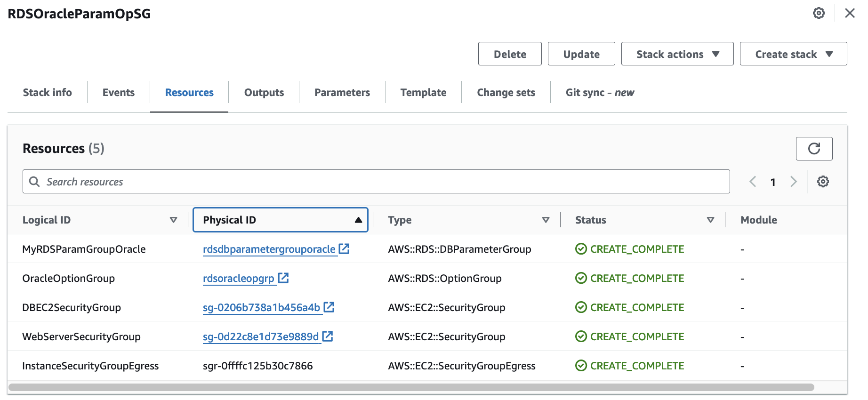Go to previous page arrow
Screen dimensions: 868x400
(x=753, y=182)
